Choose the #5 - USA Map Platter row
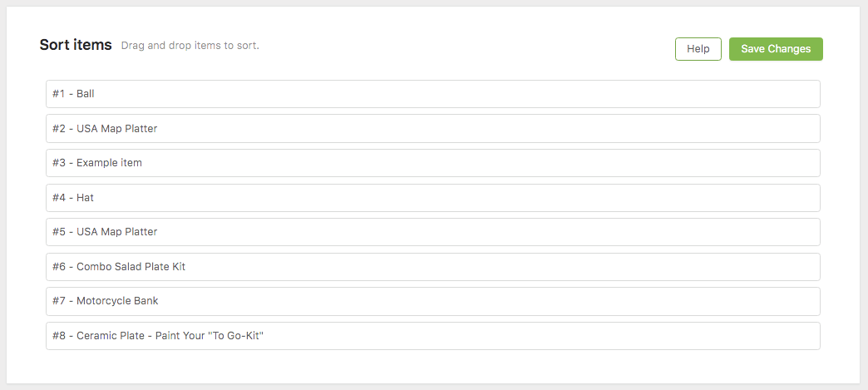This screenshot has width=868, height=390. (433, 232)
